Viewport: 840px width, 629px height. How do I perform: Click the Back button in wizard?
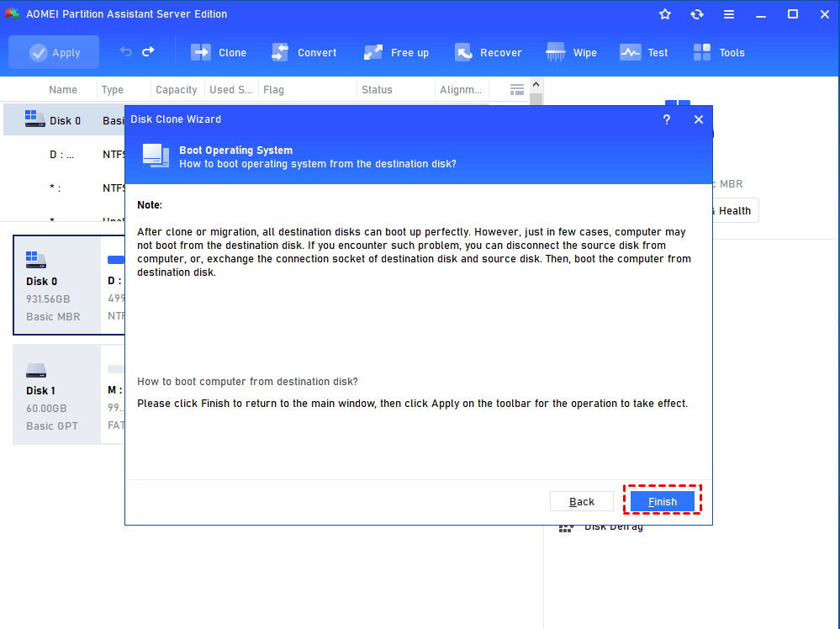tap(581, 501)
